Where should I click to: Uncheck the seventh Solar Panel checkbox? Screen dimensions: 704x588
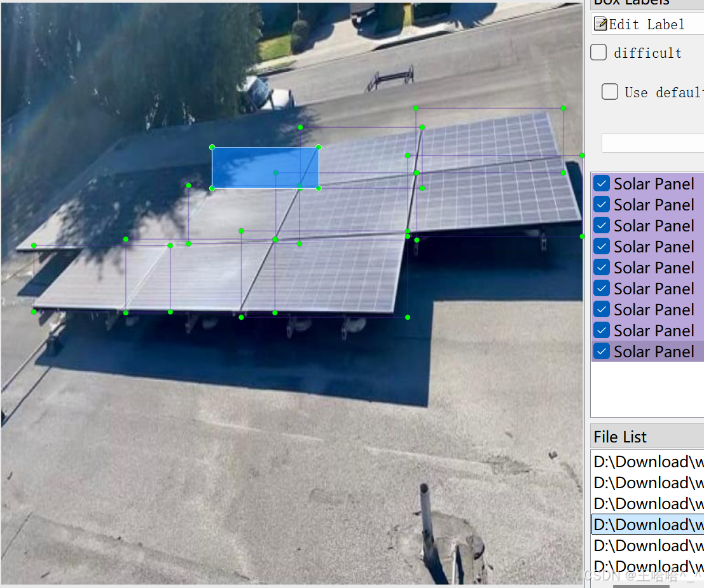click(x=602, y=310)
